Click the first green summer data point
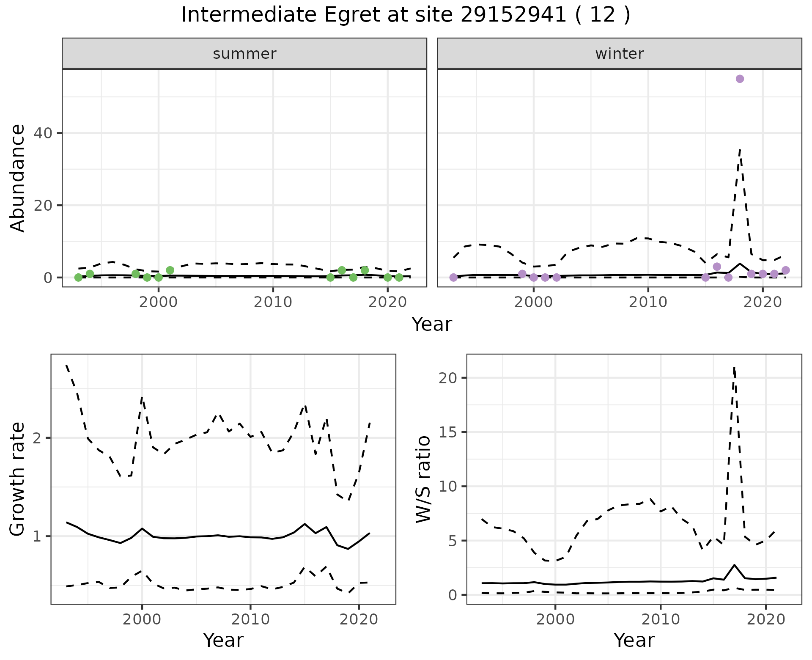Viewport: 812px width, 660px height. pyautogui.click(x=78, y=278)
